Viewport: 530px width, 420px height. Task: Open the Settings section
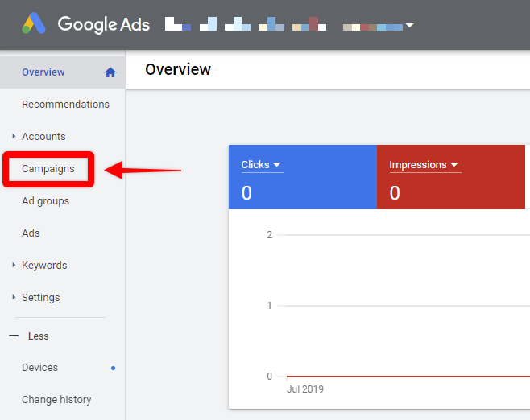pyautogui.click(x=40, y=298)
